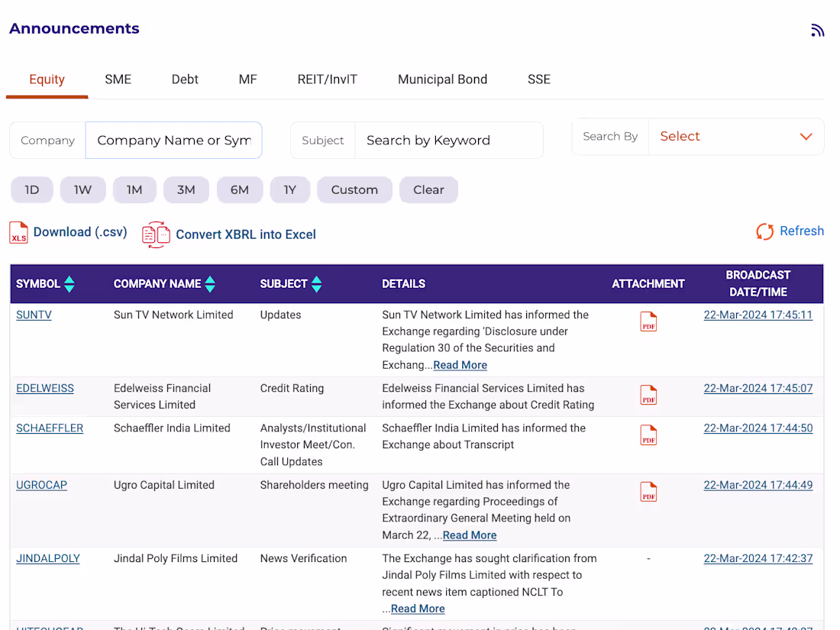The image size is (840, 630).
Task: Click the orange refresh arrows icon
Action: (x=765, y=231)
